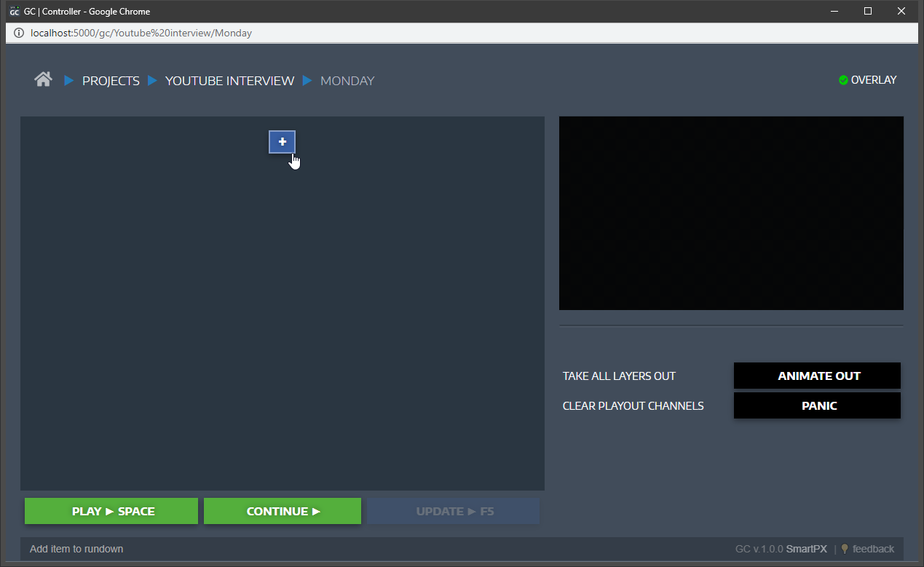
Task: Click the UPDATE F5 button
Action: click(454, 511)
